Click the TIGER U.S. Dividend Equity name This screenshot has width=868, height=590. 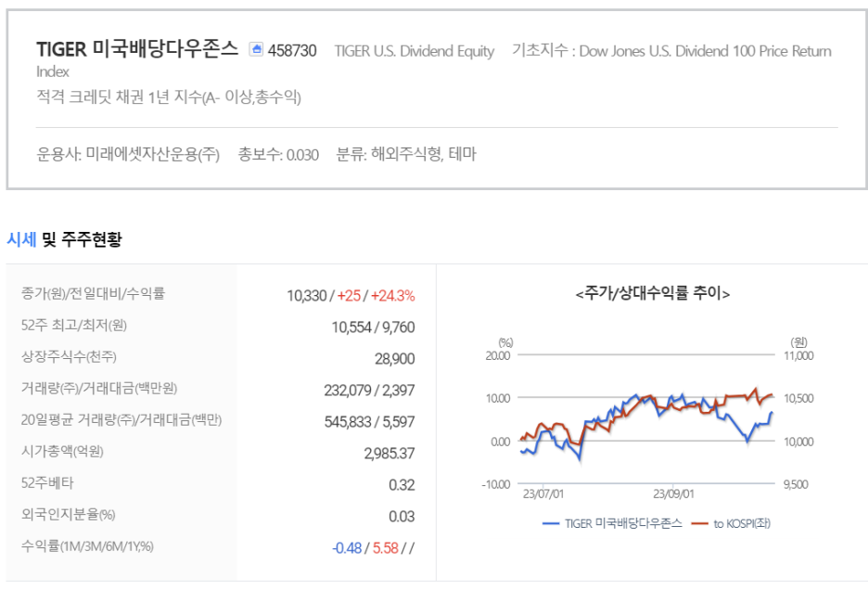415,52
